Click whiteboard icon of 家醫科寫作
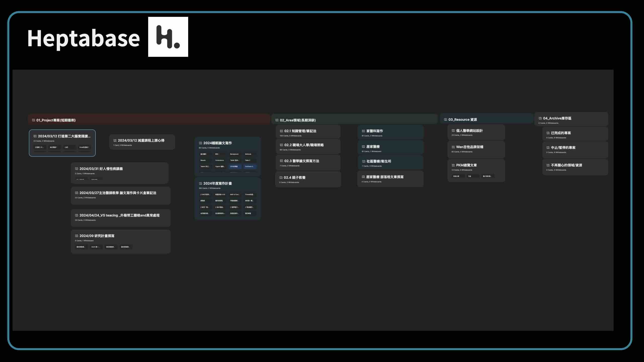 point(364,131)
